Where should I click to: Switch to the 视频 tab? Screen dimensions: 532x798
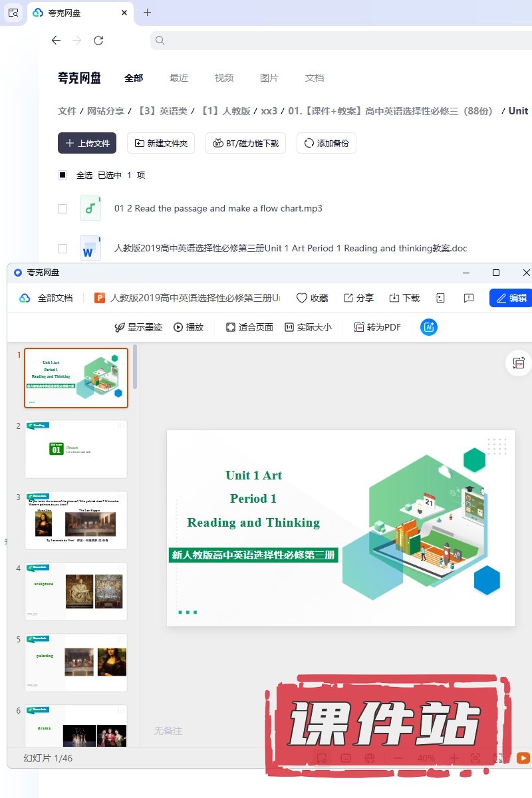pos(224,78)
